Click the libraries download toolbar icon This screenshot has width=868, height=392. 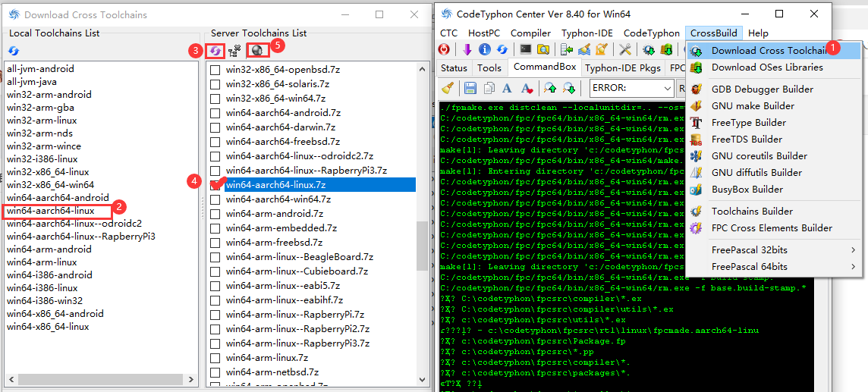[666, 50]
